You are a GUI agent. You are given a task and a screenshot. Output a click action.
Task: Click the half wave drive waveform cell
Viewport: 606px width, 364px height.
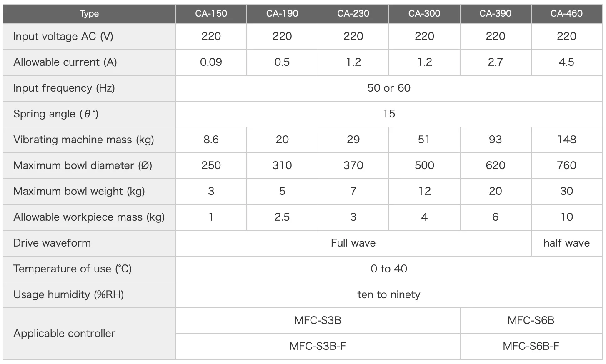pos(566,243)
